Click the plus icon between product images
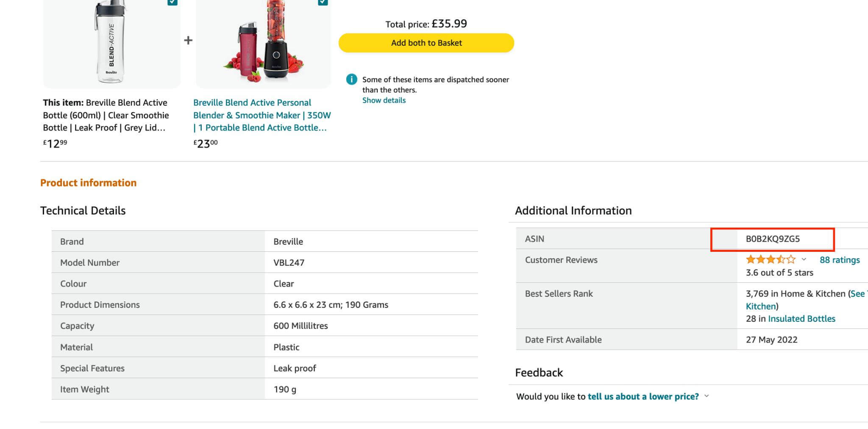Viewport: 868px width, 429px height. [188, 40]
